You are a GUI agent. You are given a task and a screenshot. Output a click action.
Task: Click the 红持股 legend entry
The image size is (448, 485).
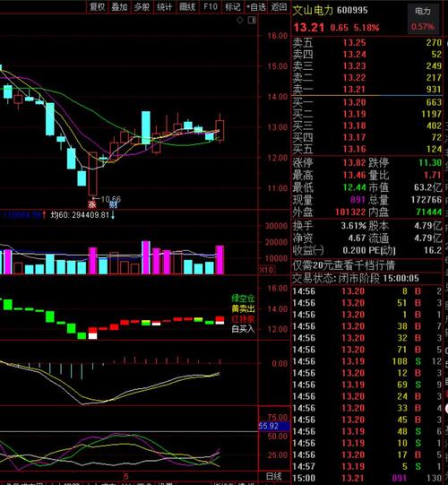[x=243, y=319]
